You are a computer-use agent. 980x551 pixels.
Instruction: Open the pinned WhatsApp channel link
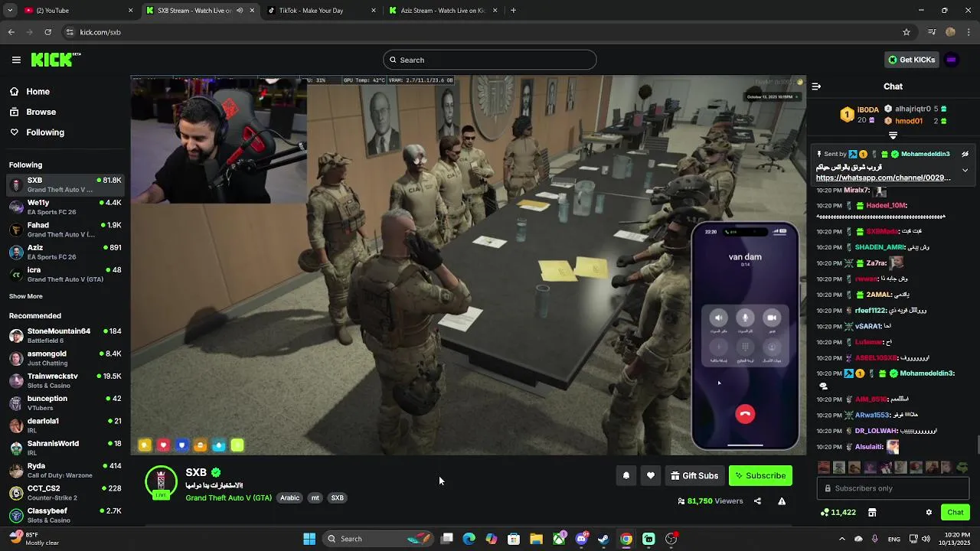coord(884,178)
